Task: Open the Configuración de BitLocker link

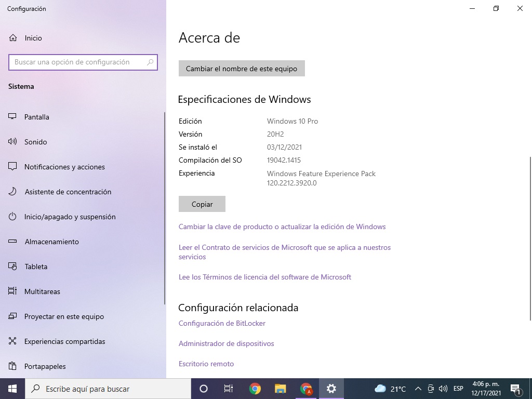Action: click(x=222, y=323)
